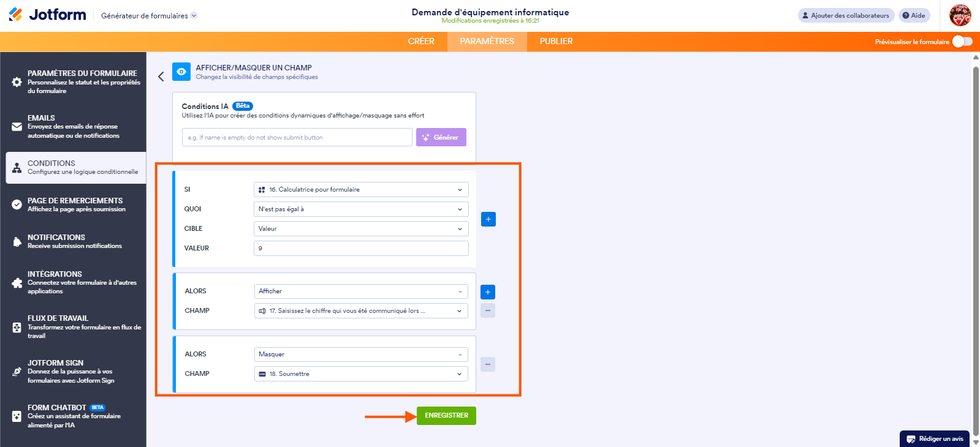Click the VALEUR input containing 9
The height and width of the screenshot is (447, 980).
pos(361,249)
